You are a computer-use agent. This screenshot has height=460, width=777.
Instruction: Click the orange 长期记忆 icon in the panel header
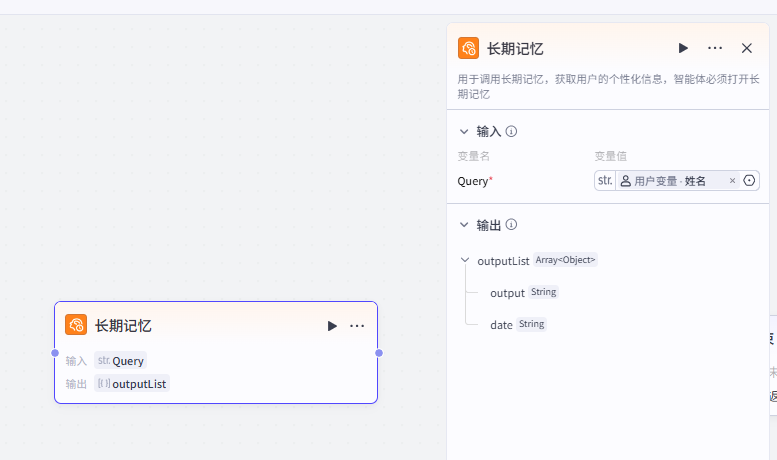[469, 48]
